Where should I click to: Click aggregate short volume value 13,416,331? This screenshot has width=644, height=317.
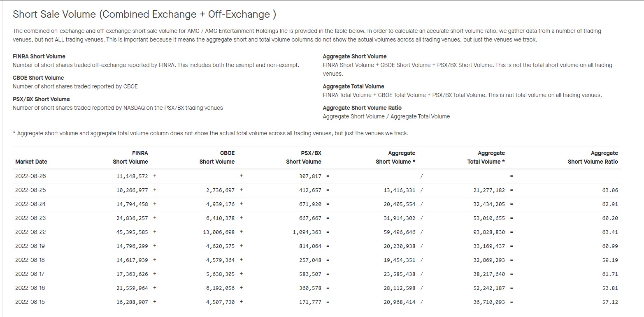coord(400,190)
